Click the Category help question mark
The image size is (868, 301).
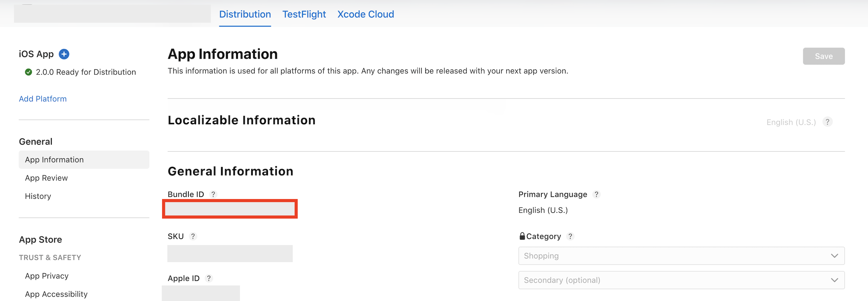570,236
